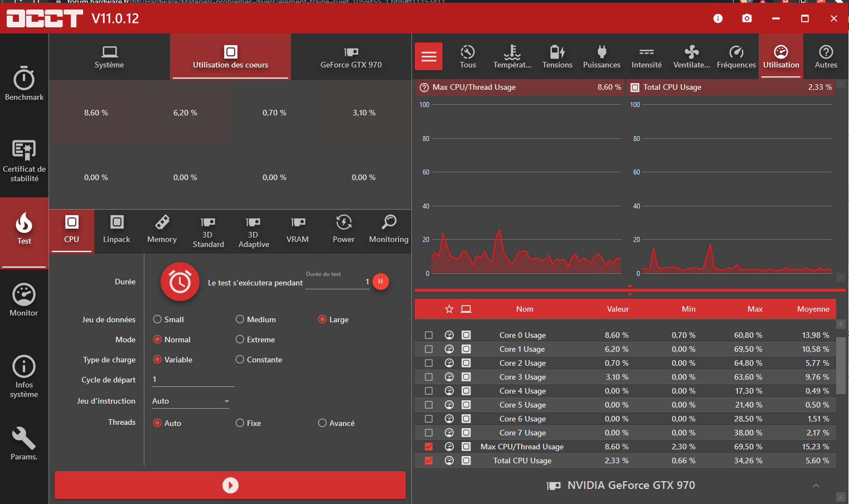Switch to the Système tab
This screenshot has width=849, height=504.
109,57
